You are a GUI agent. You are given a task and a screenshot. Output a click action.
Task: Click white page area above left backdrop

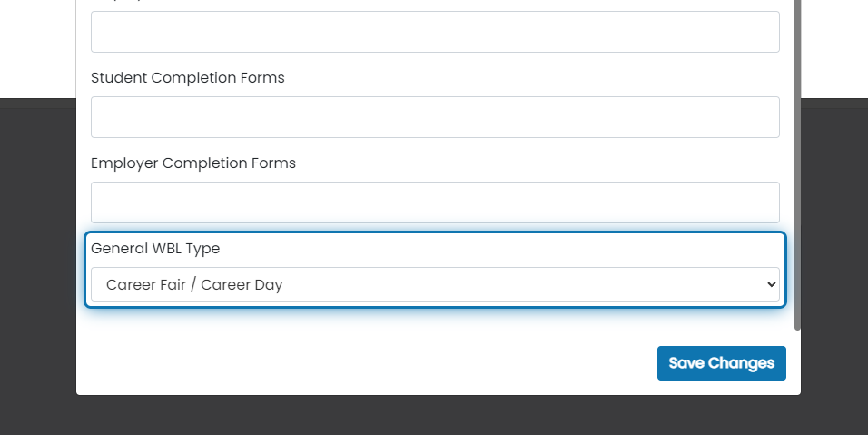tap(37, 49)
